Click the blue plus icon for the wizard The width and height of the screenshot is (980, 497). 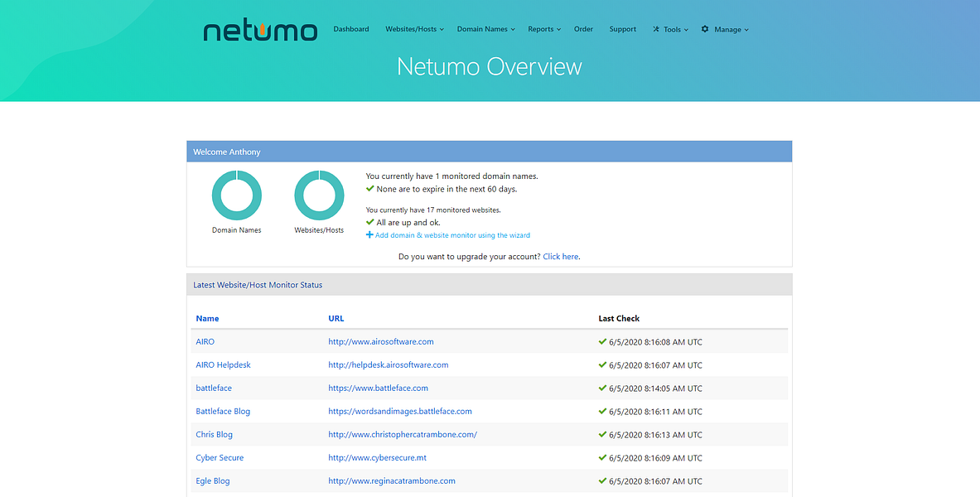369,235
